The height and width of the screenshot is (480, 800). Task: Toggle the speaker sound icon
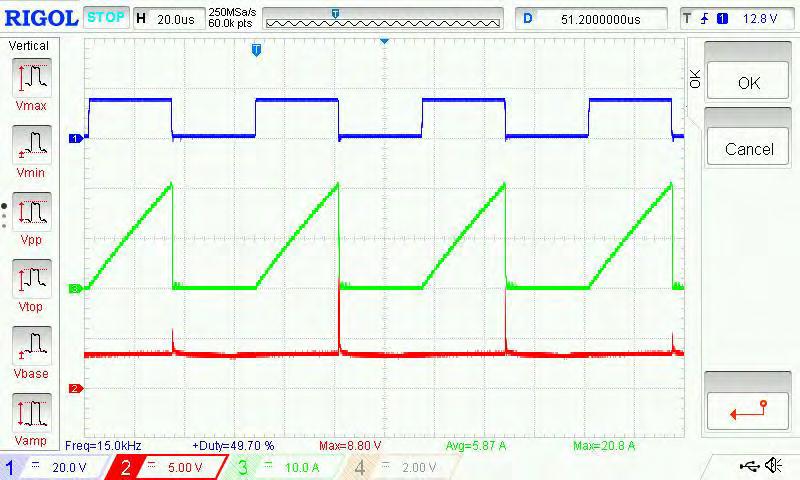773,465
